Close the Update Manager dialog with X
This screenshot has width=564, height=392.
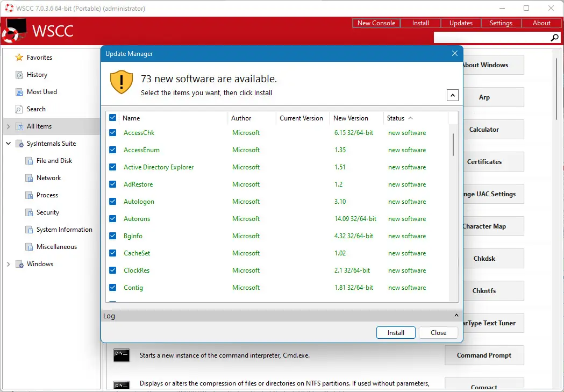(455, 53)
